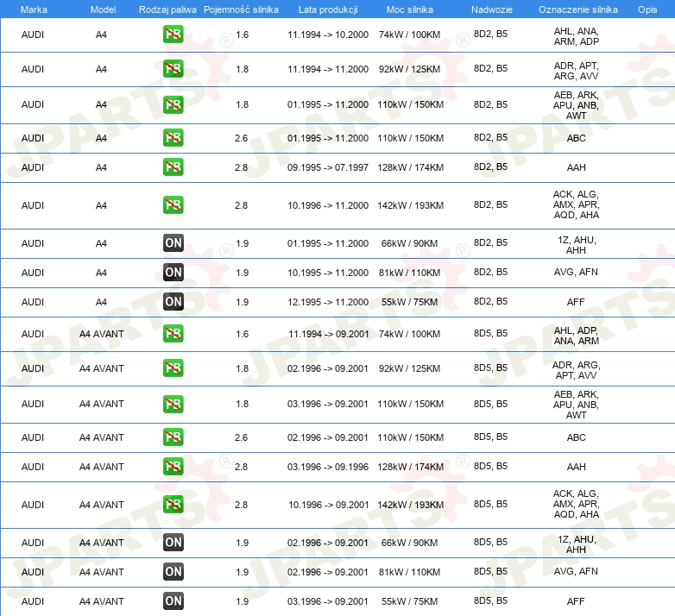This screenshot has width=675, height=616.
Task: Select date range 11.1994 -> 09.2001
Action: (329, 334)
